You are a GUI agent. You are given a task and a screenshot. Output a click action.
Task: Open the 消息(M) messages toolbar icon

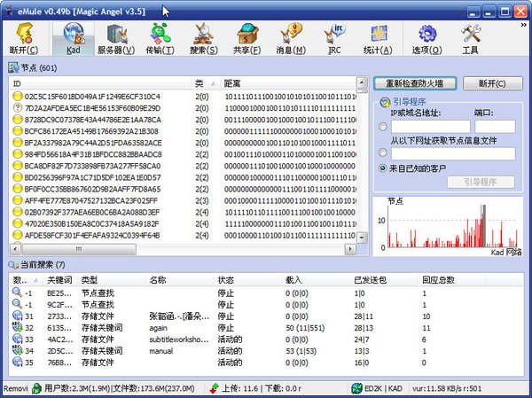[291, 38]
